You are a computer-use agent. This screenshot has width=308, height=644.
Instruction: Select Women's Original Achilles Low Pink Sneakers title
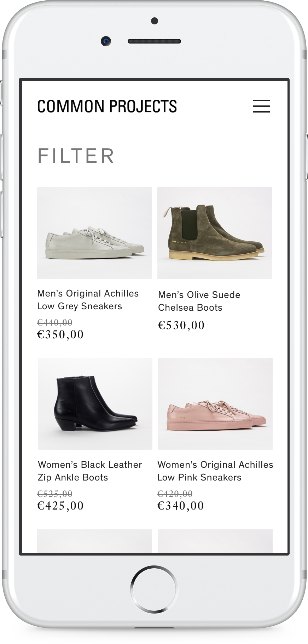215,471
